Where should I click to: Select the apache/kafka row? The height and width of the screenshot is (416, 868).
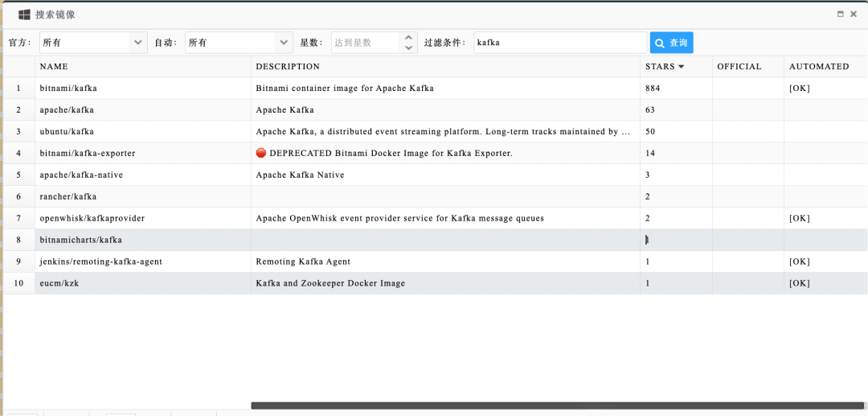[x=434, y=109]
